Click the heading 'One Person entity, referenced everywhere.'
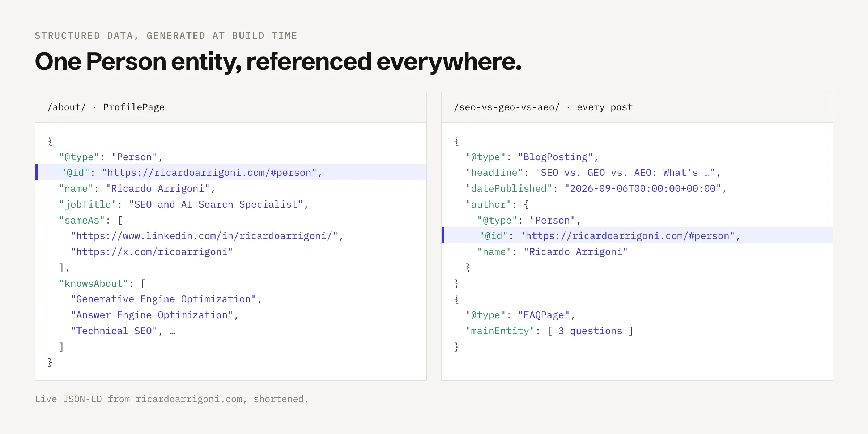 point(278,62)
